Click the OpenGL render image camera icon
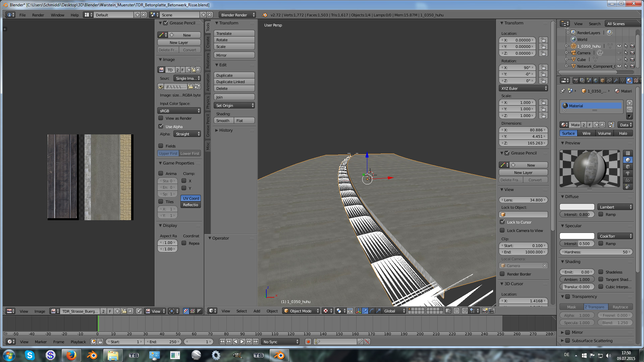 click(485, 311)
